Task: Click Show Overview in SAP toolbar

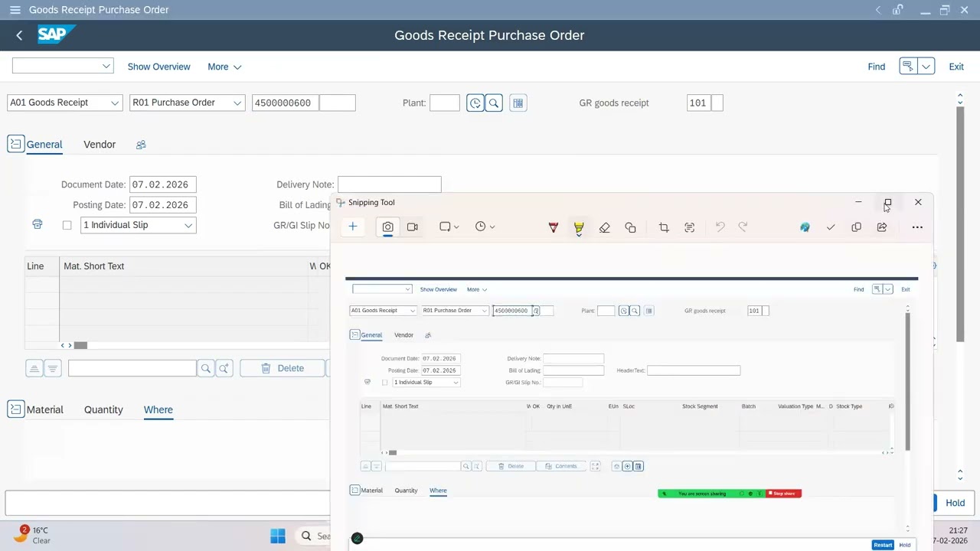Action: click(158, 67)
